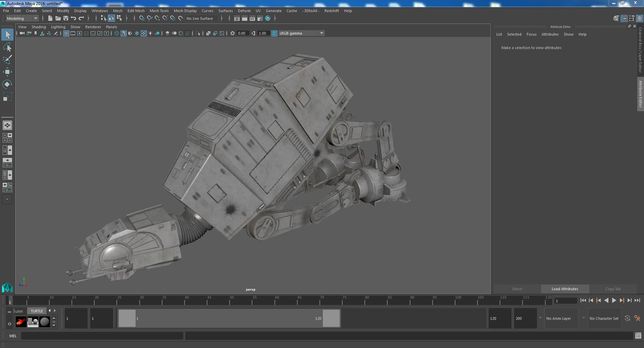Toggle the resolution gate display

80,33
